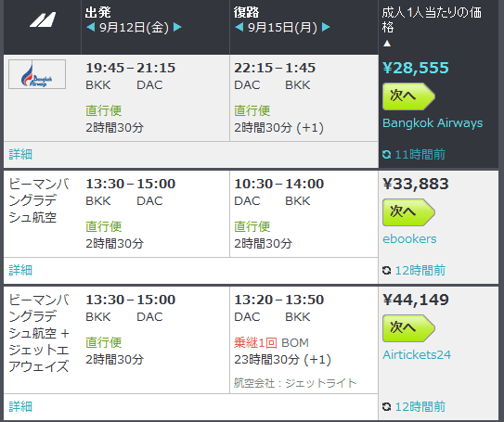This screenshot has height=422, width=504.
Task: Go to the previous return date before 9月15日
Action: click(x=239, y=27)
